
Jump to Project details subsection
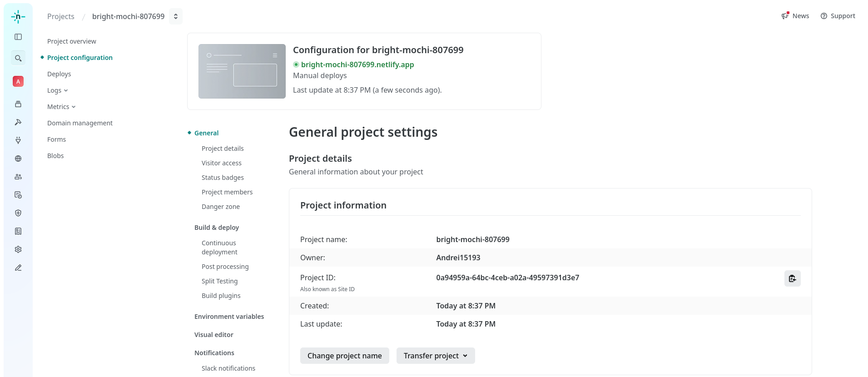[x=223, y=149]
